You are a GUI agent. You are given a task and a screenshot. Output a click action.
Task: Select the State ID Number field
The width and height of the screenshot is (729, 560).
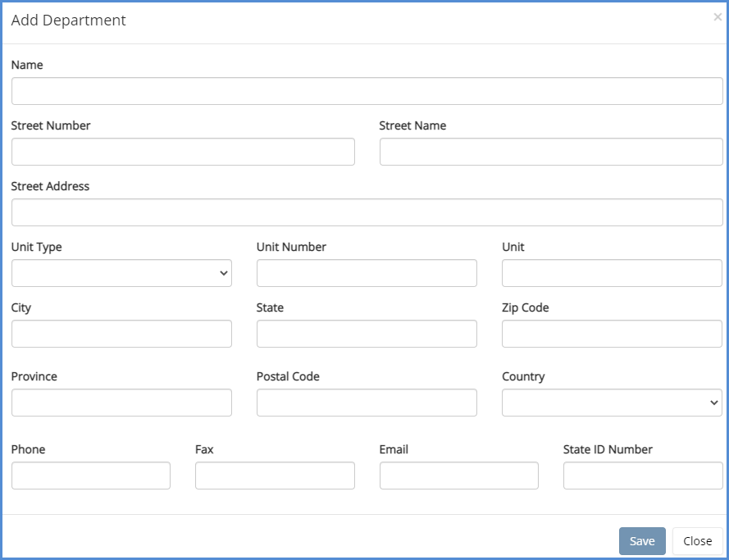coord(643,476)
